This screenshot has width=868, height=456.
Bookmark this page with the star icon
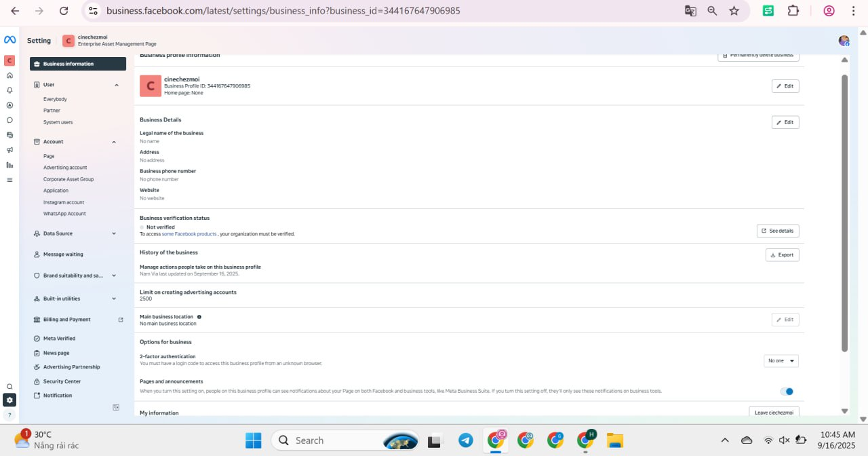click(734, 11)
